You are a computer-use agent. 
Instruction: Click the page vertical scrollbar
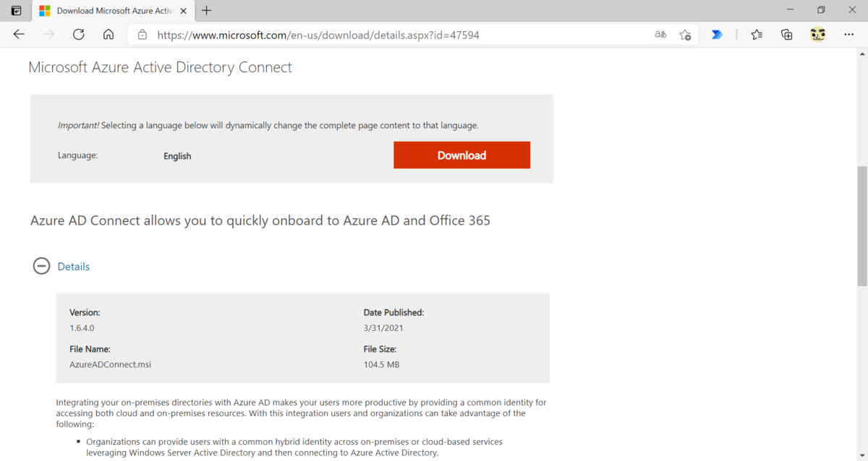click(861, 225)
